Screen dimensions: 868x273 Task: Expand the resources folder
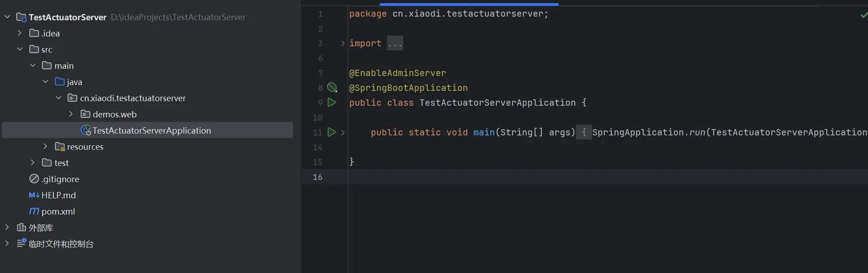(x=45, y=147)
